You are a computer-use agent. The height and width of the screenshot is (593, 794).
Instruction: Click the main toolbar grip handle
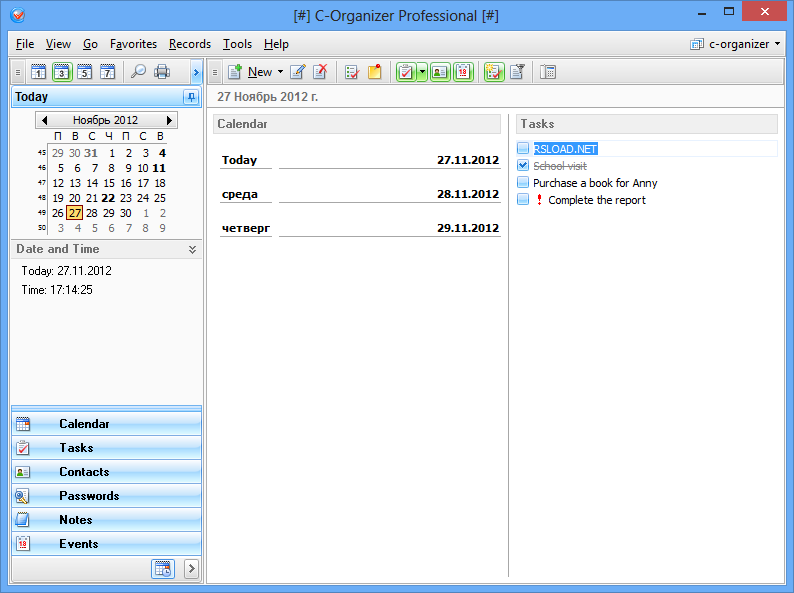(x=215, y=72)
